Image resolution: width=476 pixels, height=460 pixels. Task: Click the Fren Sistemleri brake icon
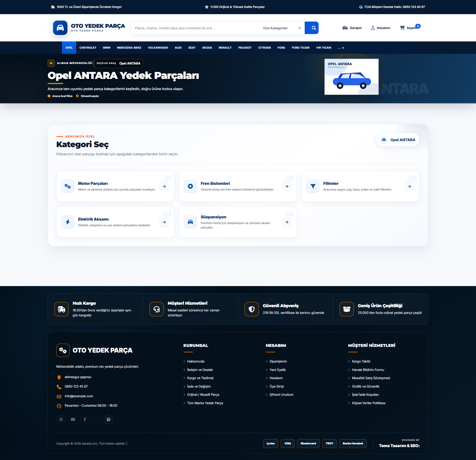(x=190, y=186)
